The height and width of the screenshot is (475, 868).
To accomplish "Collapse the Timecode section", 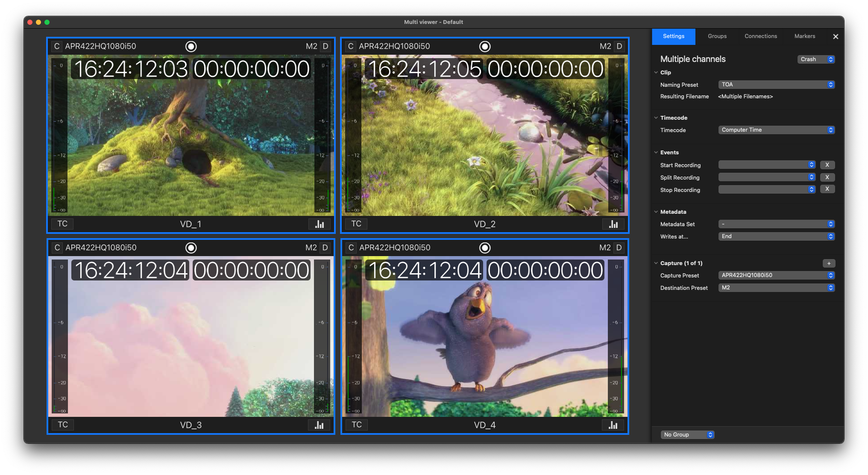I will [656, 118].
